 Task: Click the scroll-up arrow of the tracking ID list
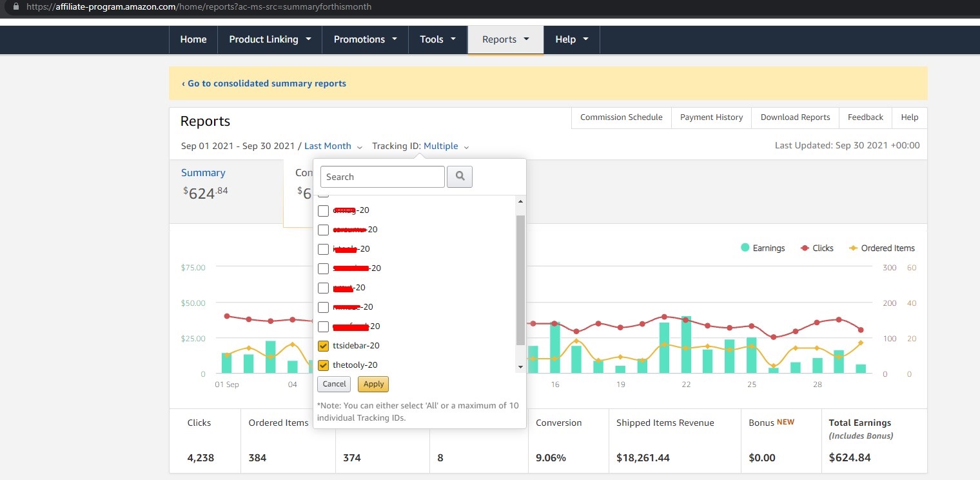click(520, 202)
